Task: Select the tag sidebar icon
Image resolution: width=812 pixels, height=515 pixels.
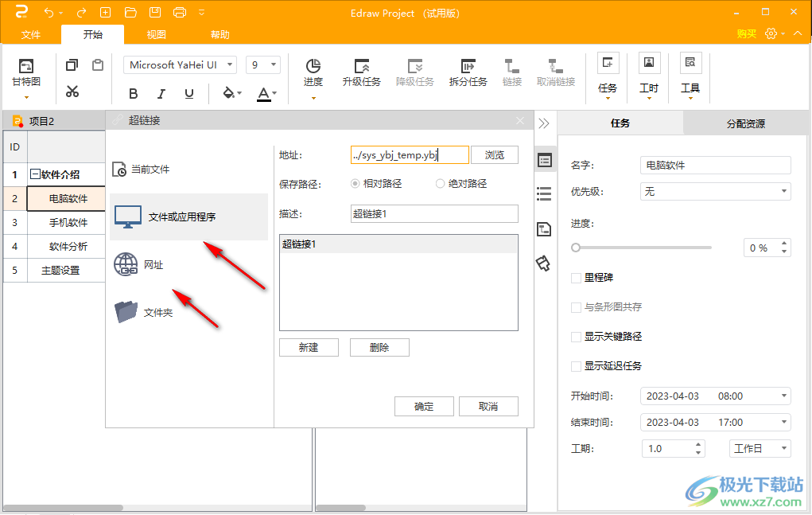Action: click(x=543, y=263)
